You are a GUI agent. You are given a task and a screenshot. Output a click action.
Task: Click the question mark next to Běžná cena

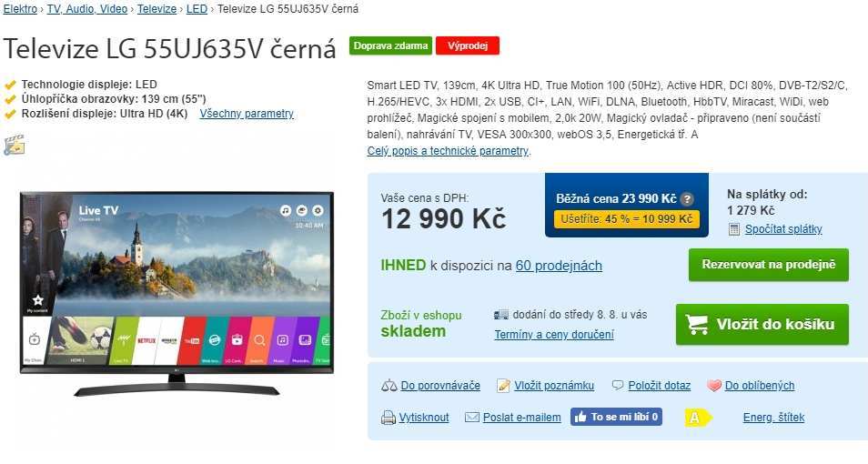tap(687, 198)
